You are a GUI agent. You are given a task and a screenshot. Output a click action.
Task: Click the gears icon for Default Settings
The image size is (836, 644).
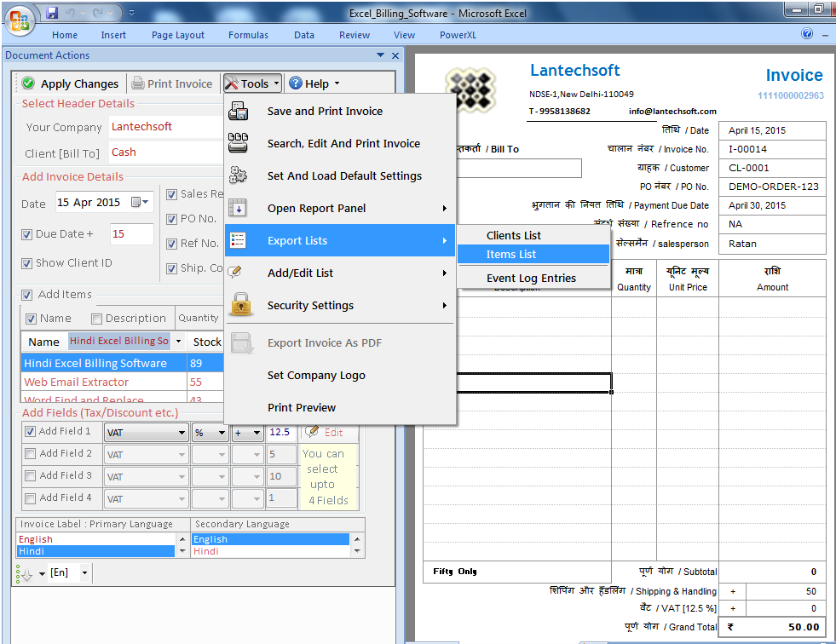tap(239, 175)
